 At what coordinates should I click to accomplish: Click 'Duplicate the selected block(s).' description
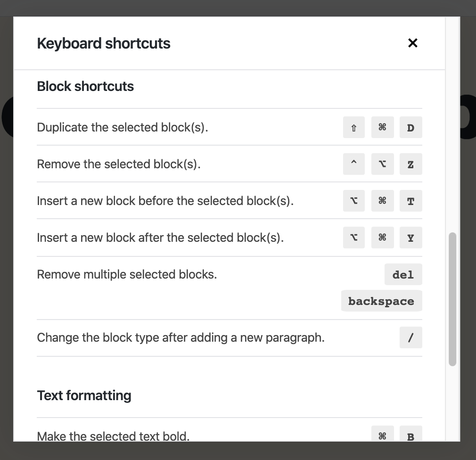click(x=123, y=127)
